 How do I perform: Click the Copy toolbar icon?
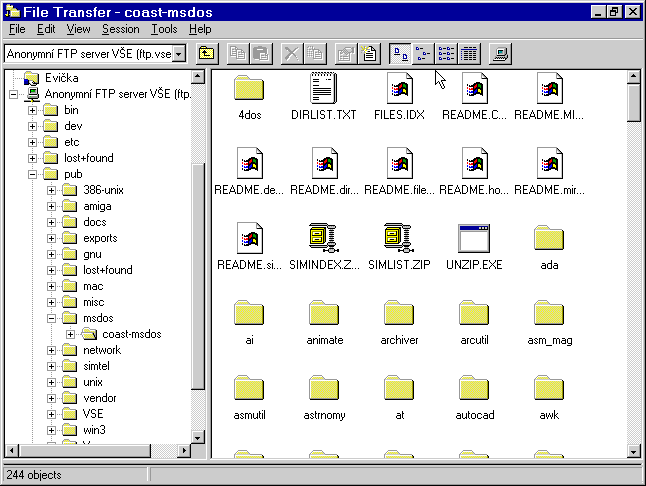click(238, 54)
